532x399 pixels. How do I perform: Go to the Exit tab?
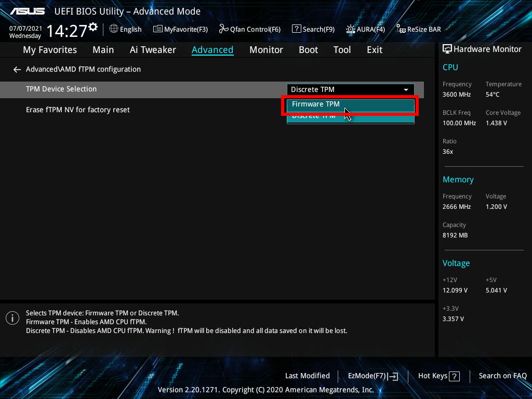[x=375, y=50]
